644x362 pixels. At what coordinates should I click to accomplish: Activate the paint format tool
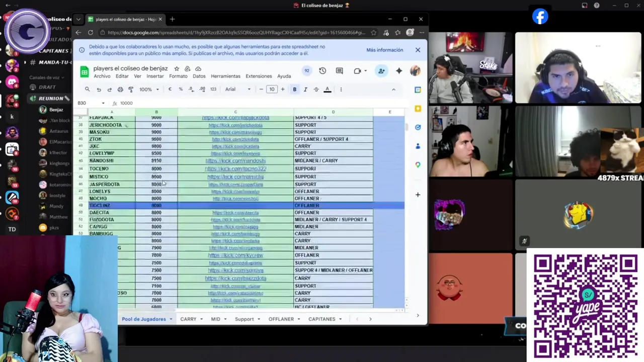coord(131,89)
